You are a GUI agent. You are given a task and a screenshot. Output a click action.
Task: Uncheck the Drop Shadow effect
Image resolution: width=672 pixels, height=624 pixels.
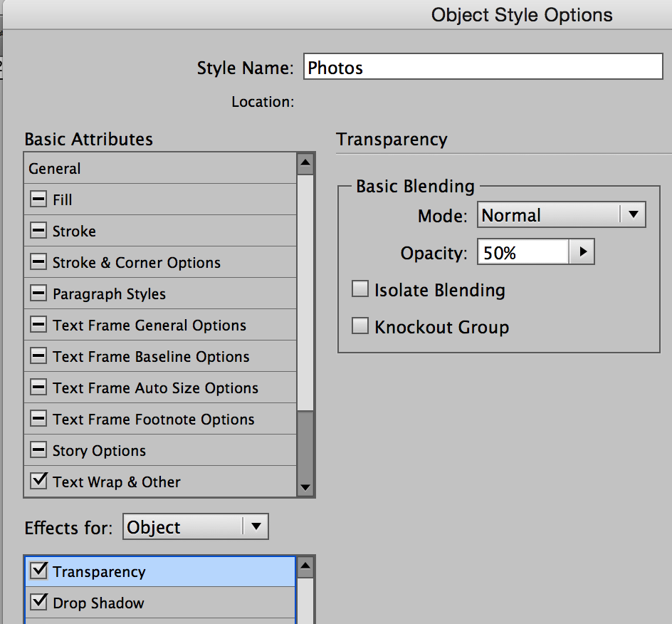pyautogui.click(x=38, y=603)
